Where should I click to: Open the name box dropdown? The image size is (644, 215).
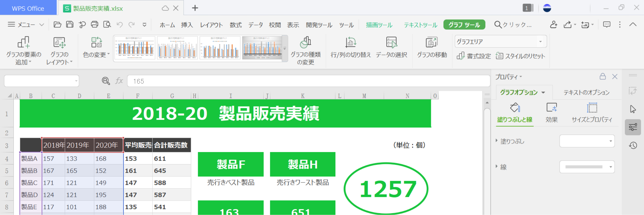click(76, 81)
